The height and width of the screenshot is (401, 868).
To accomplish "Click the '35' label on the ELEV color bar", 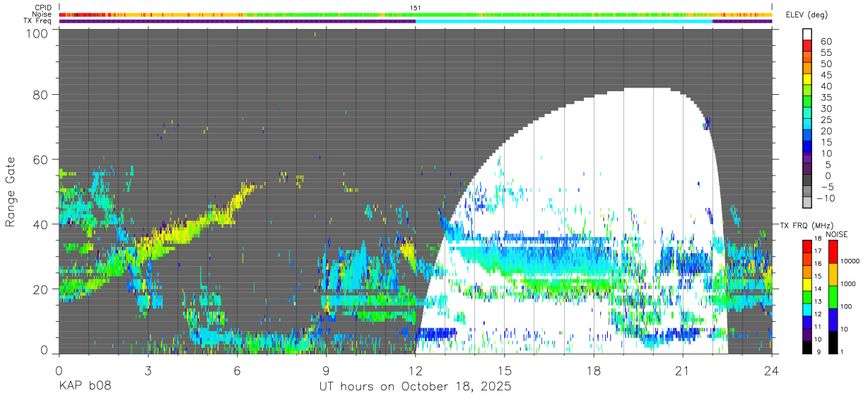I will [826, 98].
